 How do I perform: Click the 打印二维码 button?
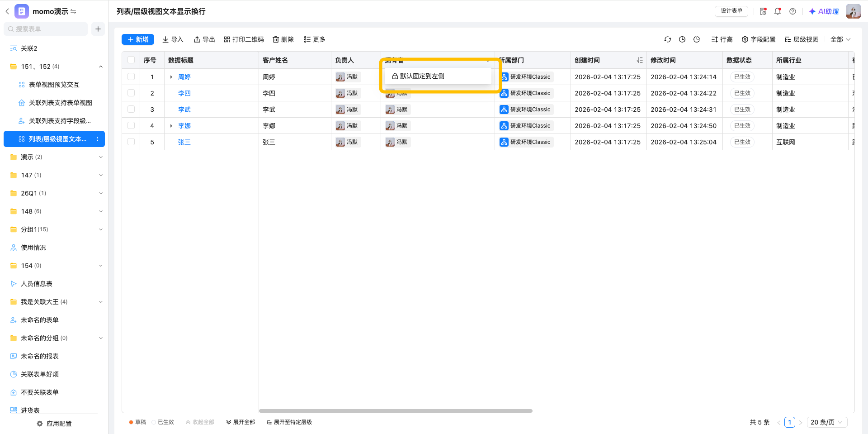[244, 39]
